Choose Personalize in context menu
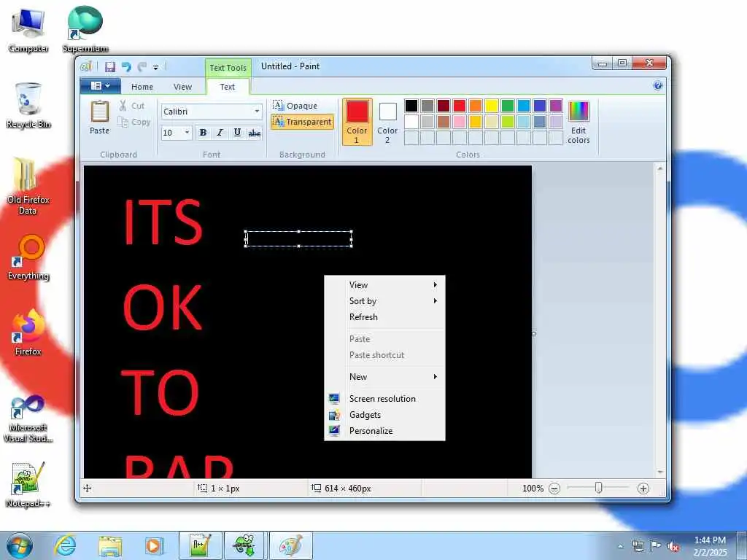Image resolution: width=747 pixels, height=560 pixels. point(385,431)
